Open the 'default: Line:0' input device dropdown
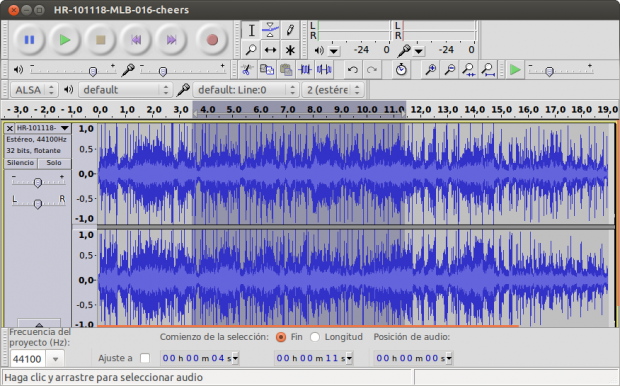 click(246, 90)
